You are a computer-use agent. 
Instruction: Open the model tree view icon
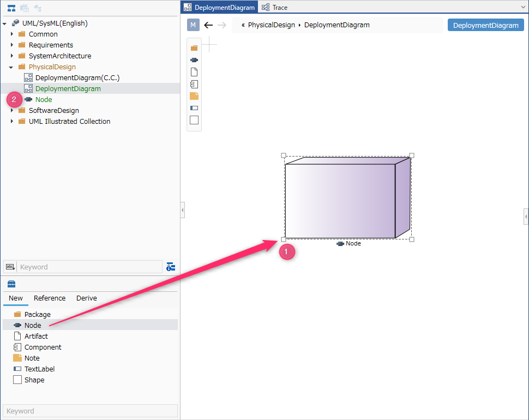click(11, 8)
